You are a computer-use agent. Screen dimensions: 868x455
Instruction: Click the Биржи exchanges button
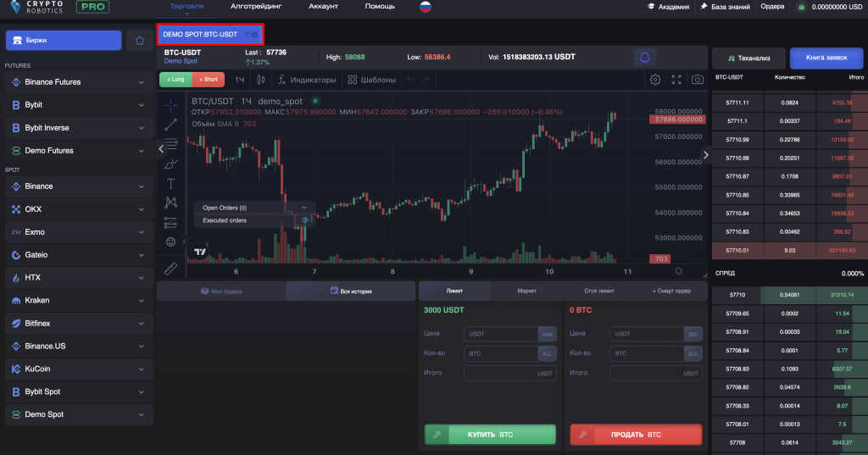point(64,41)
